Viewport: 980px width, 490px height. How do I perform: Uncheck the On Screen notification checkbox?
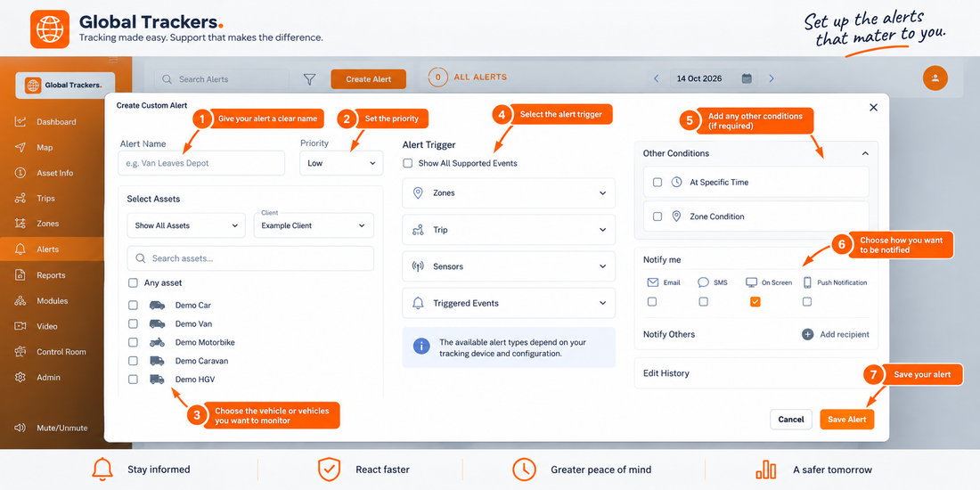tap(755, 302)
